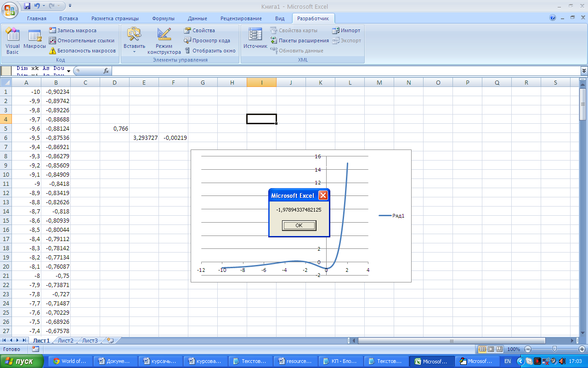Click the Excel help icon
588x368 pixels.
pos(553,18)
